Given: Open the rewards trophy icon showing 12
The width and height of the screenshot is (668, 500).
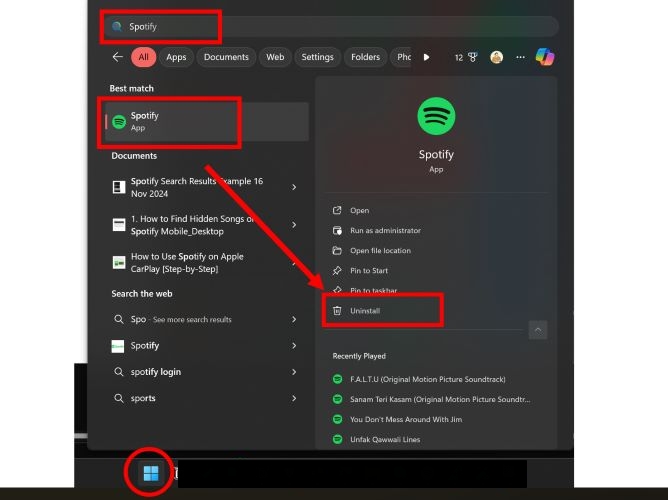Looking at the screenshot, I should [466, 57].
